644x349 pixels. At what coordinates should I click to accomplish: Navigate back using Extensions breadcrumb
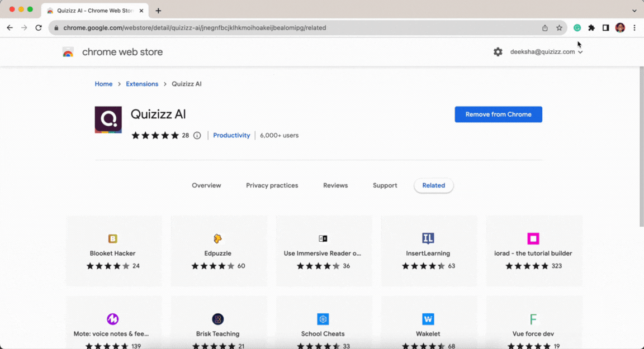[x=142, y=83]
